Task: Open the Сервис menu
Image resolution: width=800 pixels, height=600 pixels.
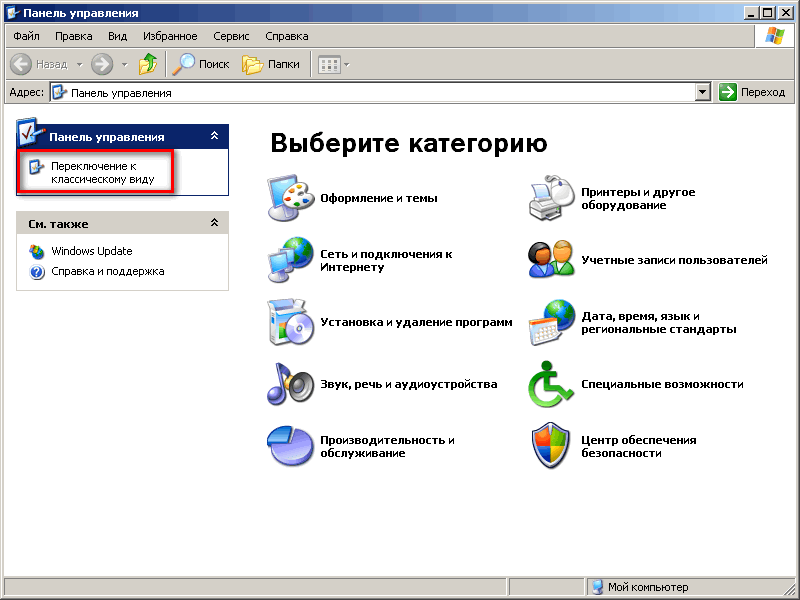Action: coord(231,36)
